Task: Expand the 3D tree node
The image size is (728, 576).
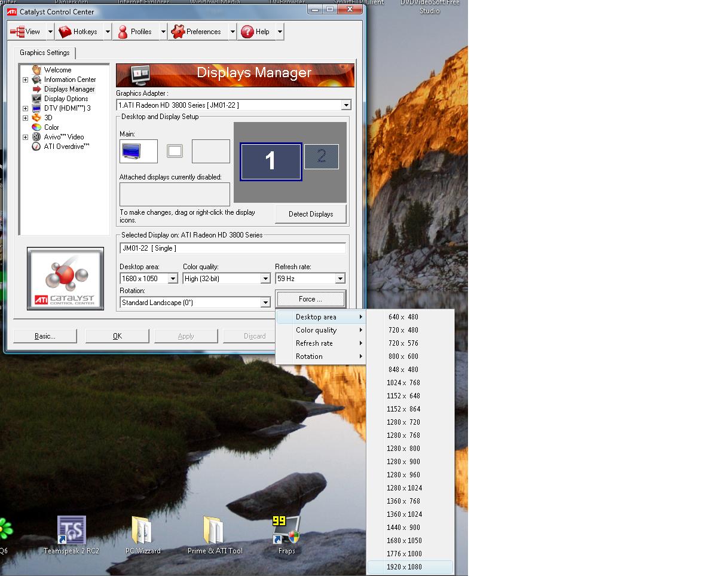Action: tap(25, 118)
